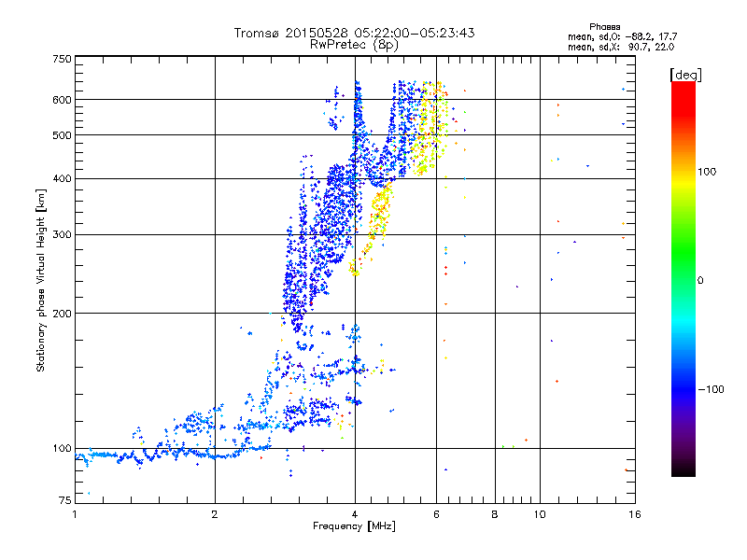Click the '[deg]' colorbar unit label
Screen dimensions: 747x560
tap(685, 75)
